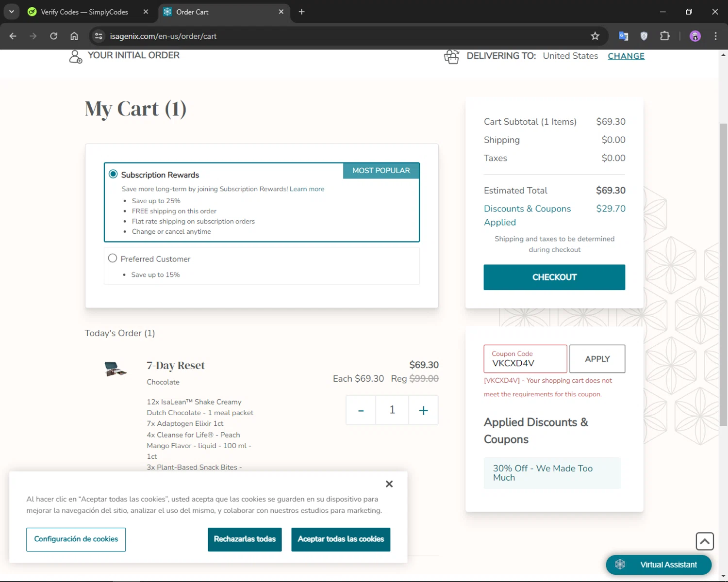Image resolution: width=728 pixels, height=582 pixels.
Task: Click the Save up to 15% bullet
Action: pyautogui.click(x=155, y=275)
